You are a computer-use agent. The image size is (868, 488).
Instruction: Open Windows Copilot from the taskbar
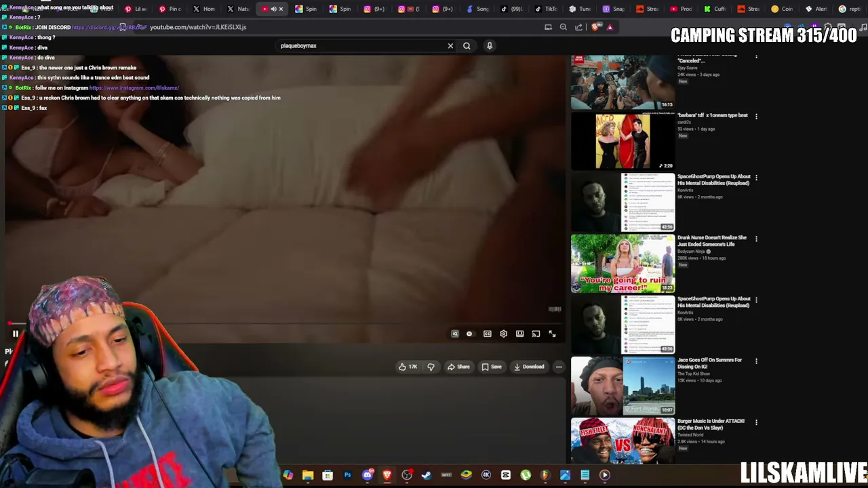pos(288,475)
